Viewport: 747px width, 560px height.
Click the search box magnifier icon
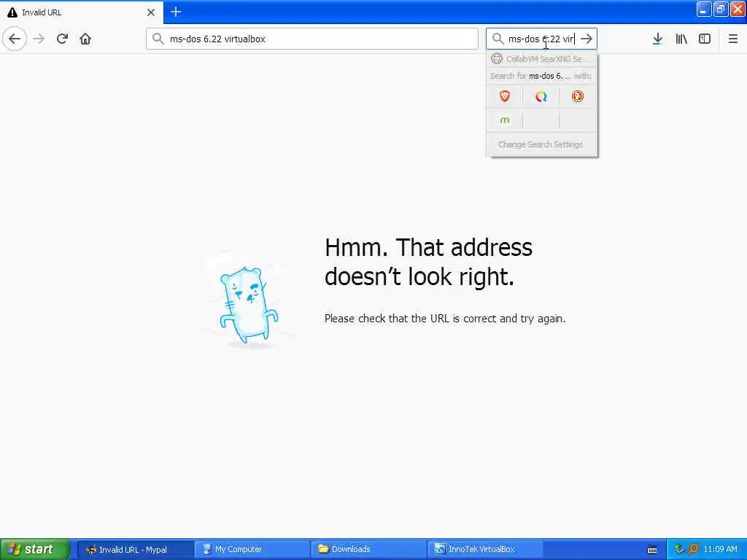(498, 39)
